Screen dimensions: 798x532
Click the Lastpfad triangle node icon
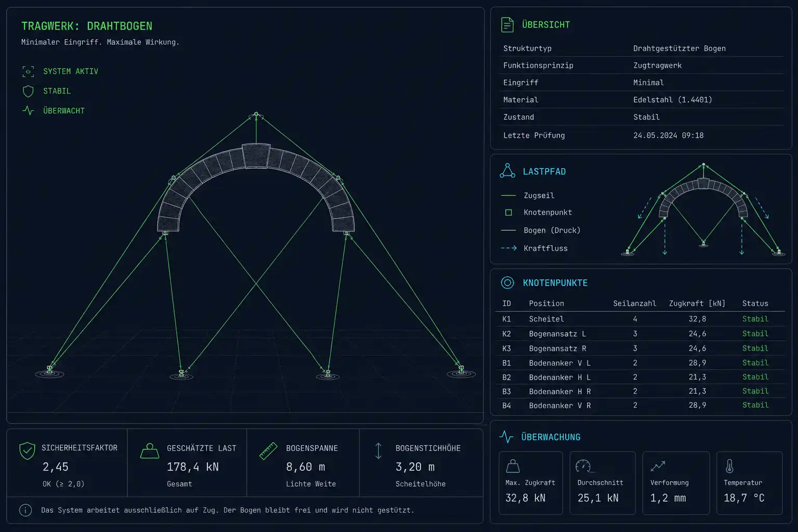tap(507, 171)
